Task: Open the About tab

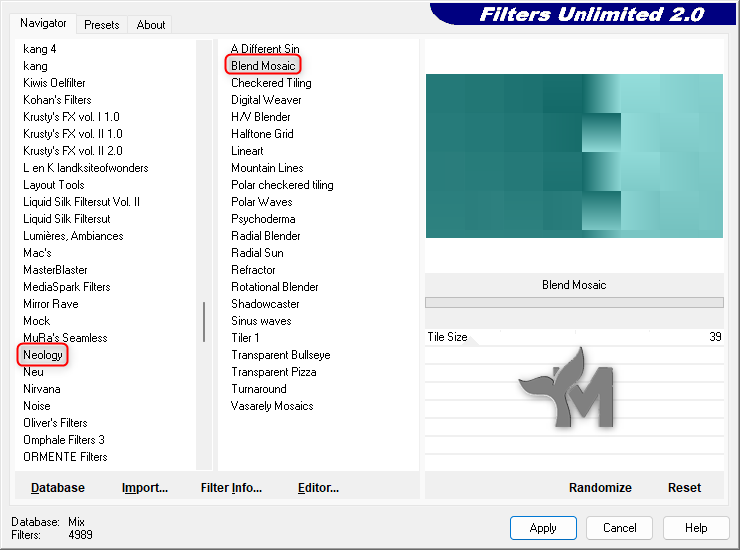Action: [151, 25]
